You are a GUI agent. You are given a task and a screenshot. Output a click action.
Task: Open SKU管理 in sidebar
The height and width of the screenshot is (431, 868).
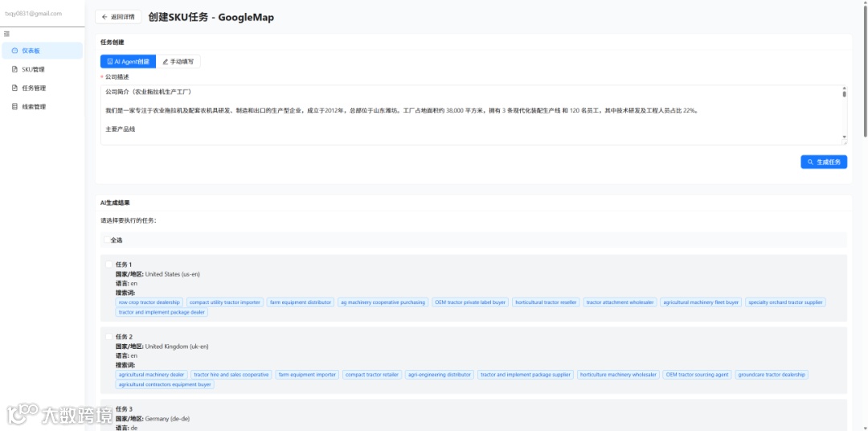point(42,69)
